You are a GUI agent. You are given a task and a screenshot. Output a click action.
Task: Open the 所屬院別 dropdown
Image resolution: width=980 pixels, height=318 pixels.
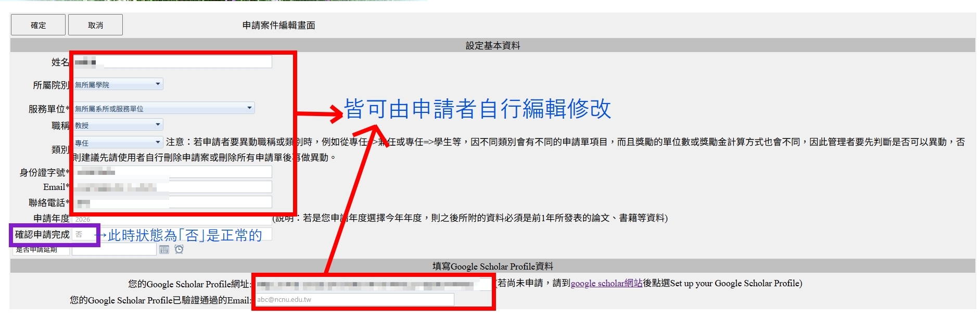118,84
